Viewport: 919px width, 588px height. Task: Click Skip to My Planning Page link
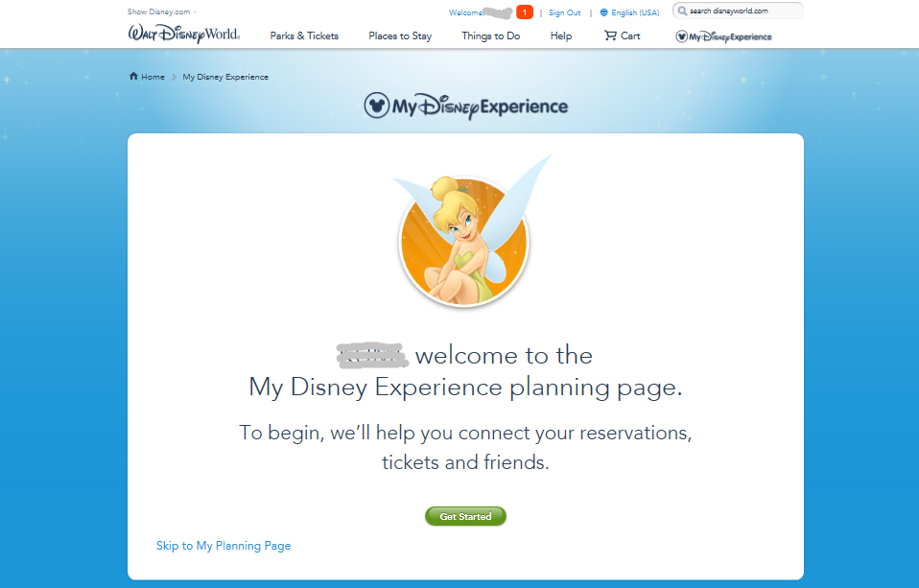click(x=224, y=546)
